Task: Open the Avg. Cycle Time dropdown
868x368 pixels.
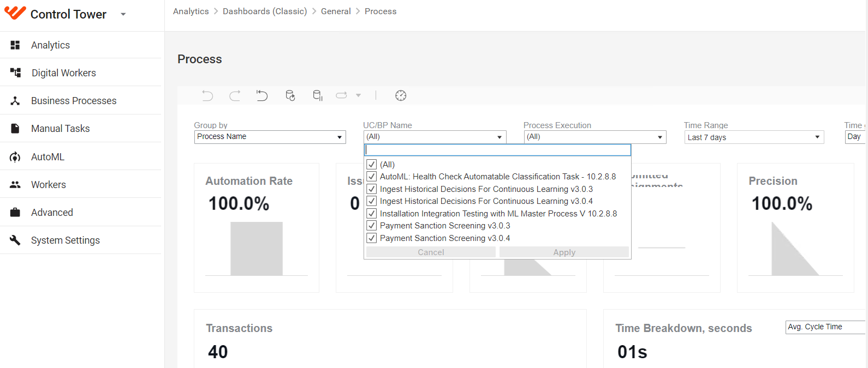Action: (x=826, y=327)
